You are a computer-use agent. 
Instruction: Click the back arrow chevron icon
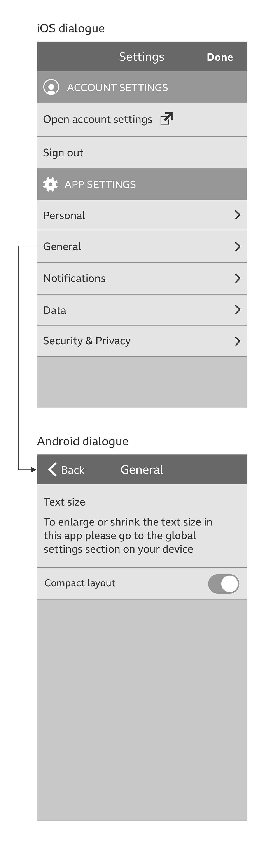click(x=52, y=469)
